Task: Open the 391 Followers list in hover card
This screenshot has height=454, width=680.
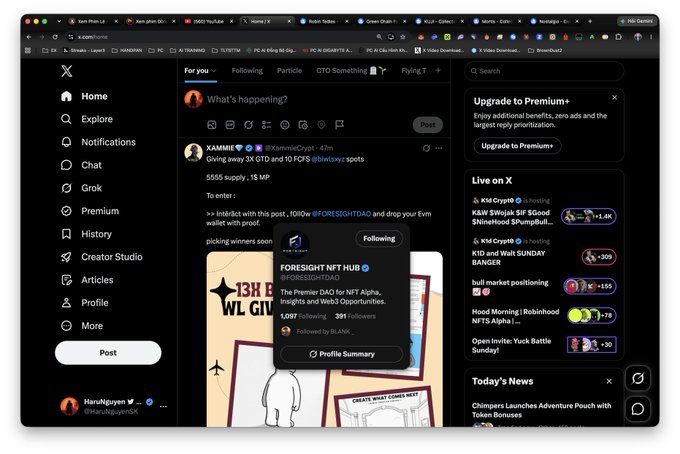Action: [355, 316]
